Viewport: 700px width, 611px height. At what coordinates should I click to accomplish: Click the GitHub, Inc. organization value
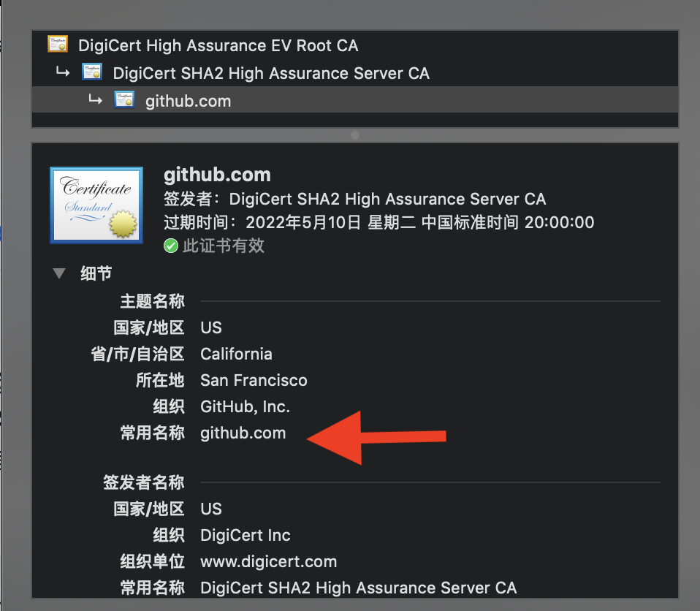[245, 406]
